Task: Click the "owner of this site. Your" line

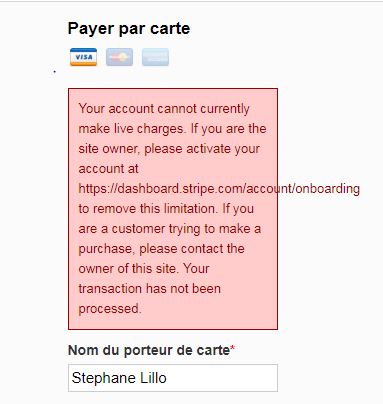Action: pos(144,269)
